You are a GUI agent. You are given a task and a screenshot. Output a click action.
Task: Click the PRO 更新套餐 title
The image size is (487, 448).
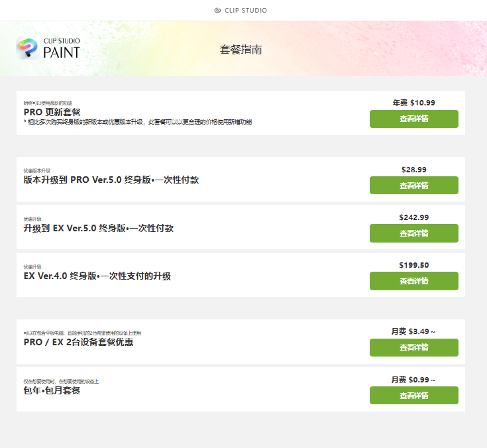point(52,113)
